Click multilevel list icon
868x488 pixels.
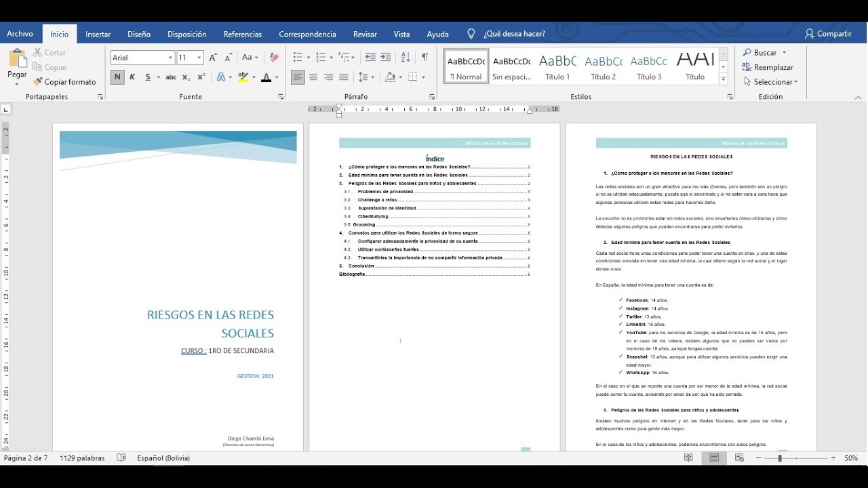(344, 58)
